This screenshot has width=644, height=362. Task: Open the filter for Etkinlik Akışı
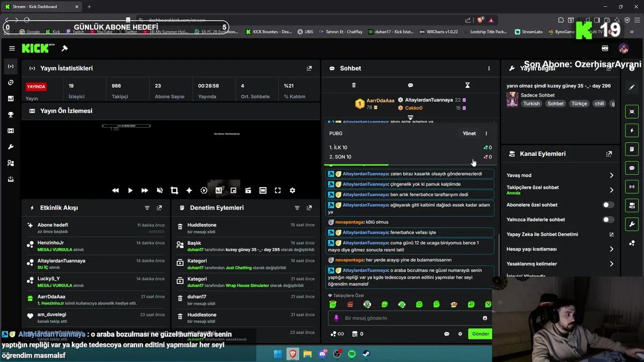[147, 208]
